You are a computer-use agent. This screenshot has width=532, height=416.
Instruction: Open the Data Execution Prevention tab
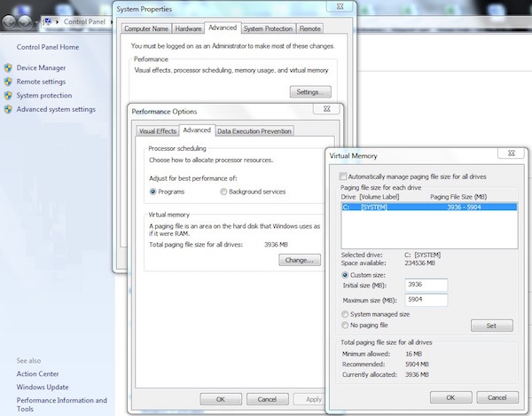[254, 131]
